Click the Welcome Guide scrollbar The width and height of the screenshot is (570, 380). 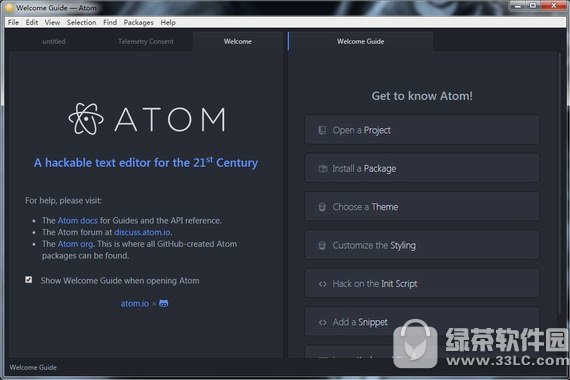pyautogui.click(x=559, y=182)
